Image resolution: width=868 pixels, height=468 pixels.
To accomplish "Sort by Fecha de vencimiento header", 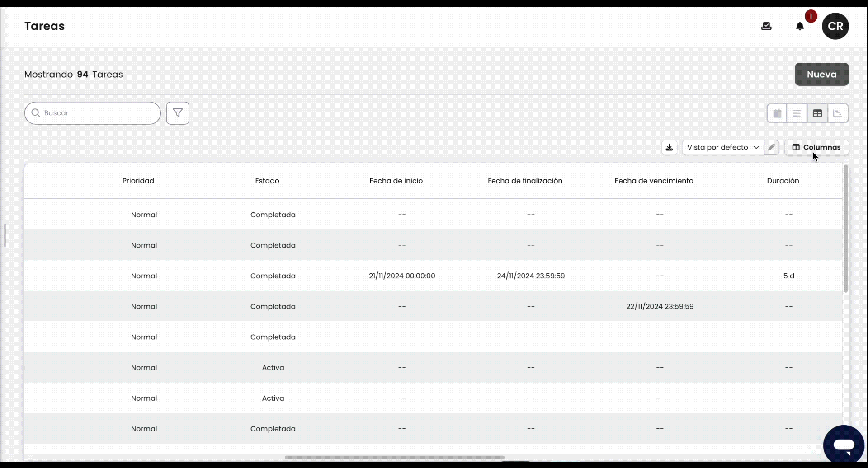I will tap(654, 181).
